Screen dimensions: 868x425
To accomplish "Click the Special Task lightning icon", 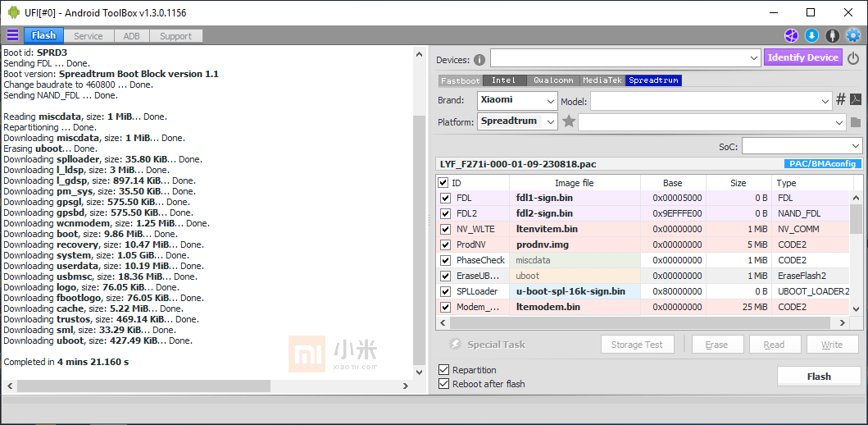I will coord(455,345).
